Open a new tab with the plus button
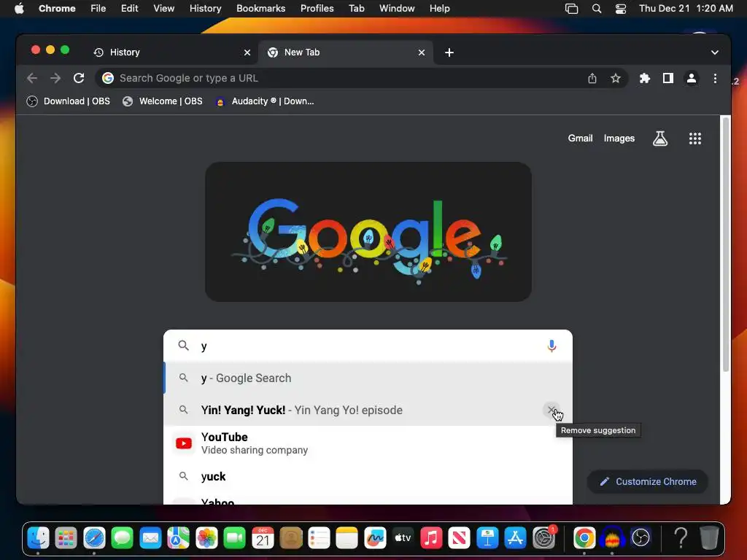Screen dimensions: 747x560 [449, 52]
